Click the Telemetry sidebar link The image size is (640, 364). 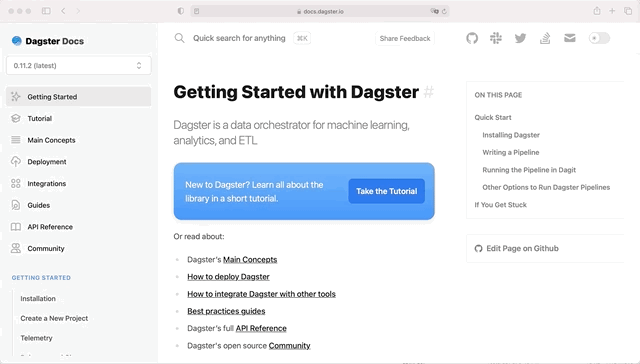(x=36, y=338)
